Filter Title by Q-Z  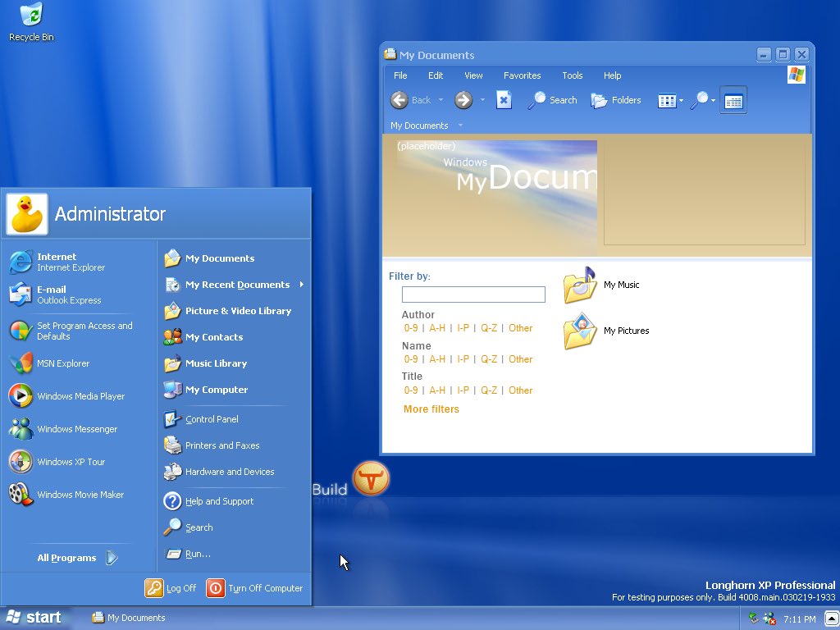click(489, 390)
